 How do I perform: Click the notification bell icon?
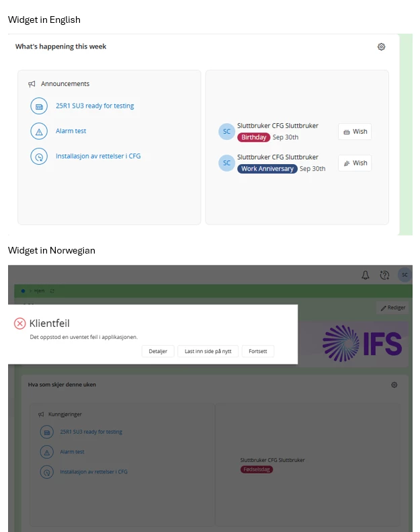[366, 275]
